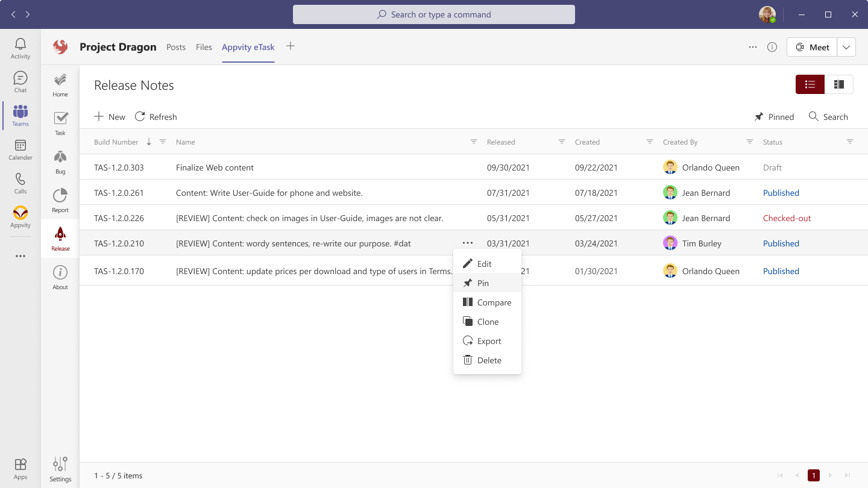Switch to the compare view layout

[839, 84]
